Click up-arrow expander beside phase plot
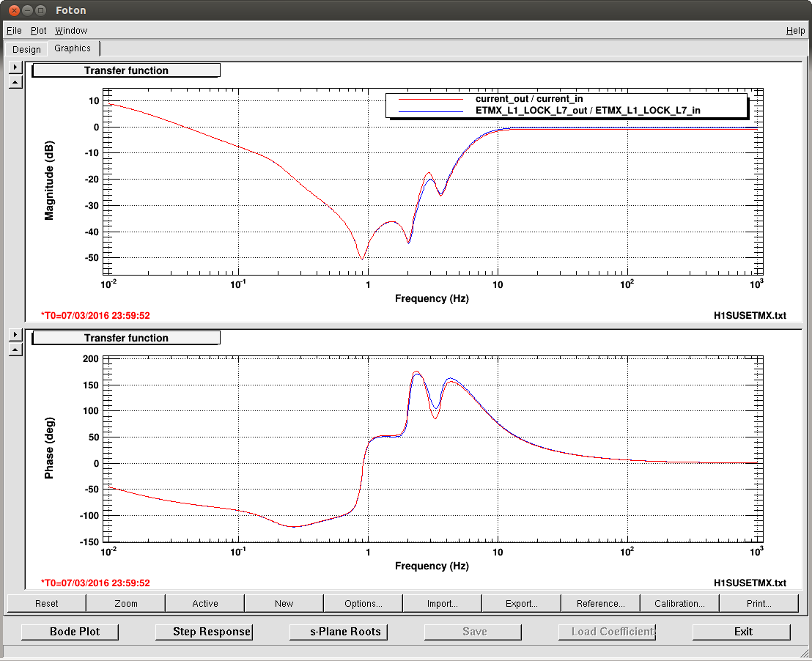Screen dimensions: 812x661 pos(15,350)
